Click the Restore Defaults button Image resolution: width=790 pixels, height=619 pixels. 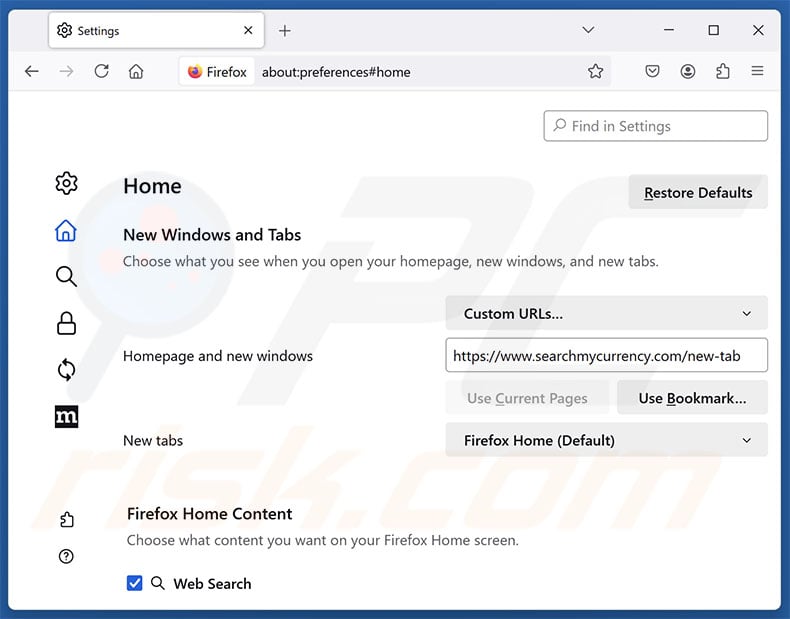[x=698, y=192]
